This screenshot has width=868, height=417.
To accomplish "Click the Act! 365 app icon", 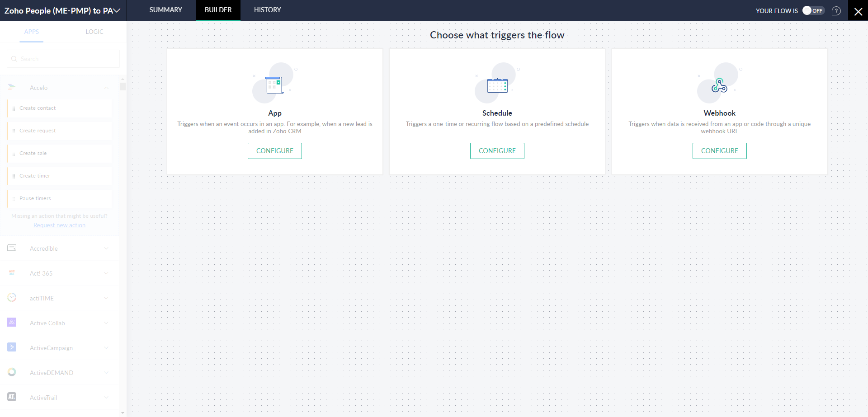I will [12, 272].
